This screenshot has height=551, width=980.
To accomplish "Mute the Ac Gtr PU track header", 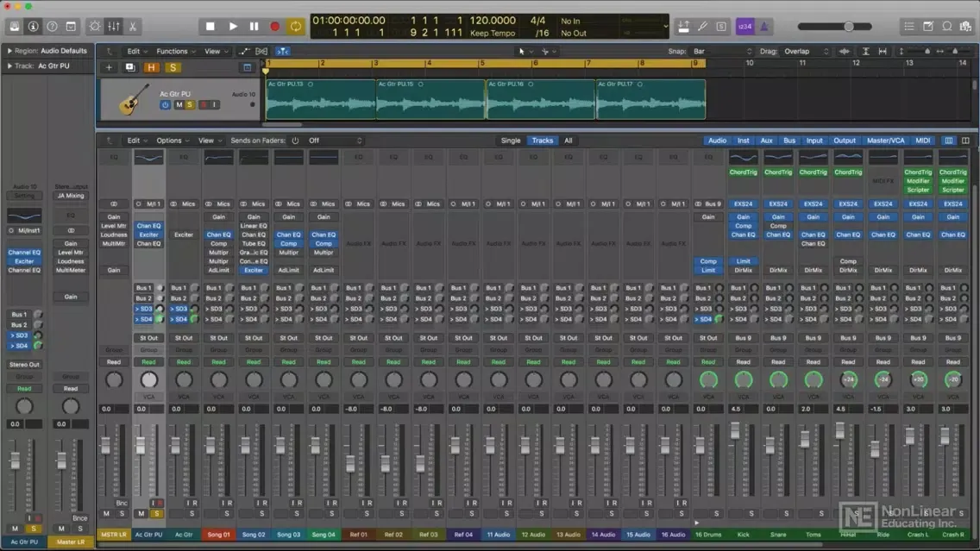I will [179, 105].
